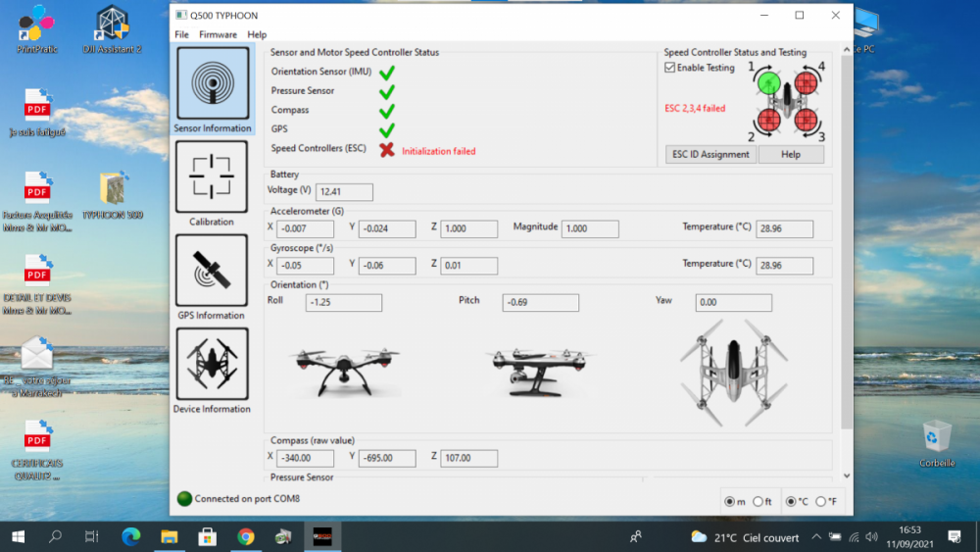Click motor 3 red ESC indicator
This screenshot has width=980, height=552.
click(807, 120)
